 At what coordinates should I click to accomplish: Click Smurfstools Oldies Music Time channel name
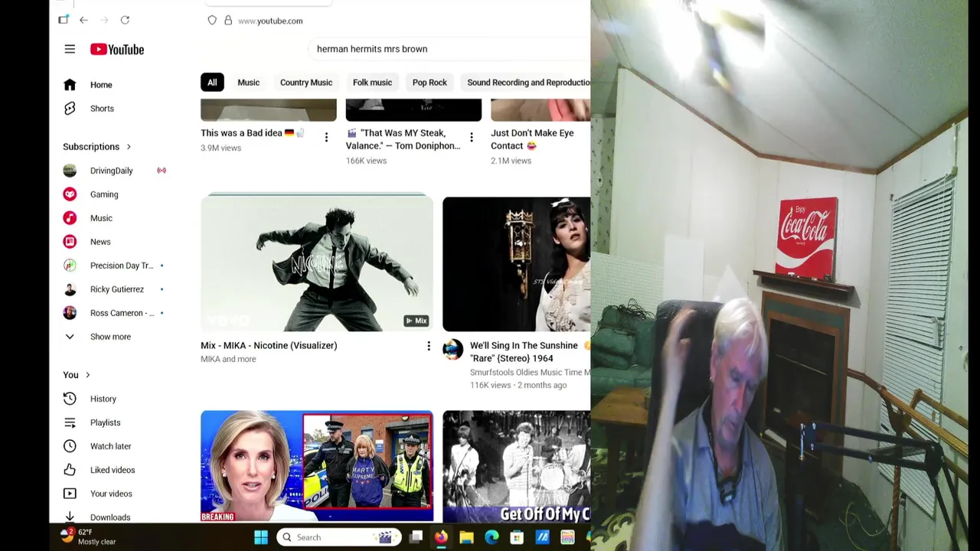(530, 373)
